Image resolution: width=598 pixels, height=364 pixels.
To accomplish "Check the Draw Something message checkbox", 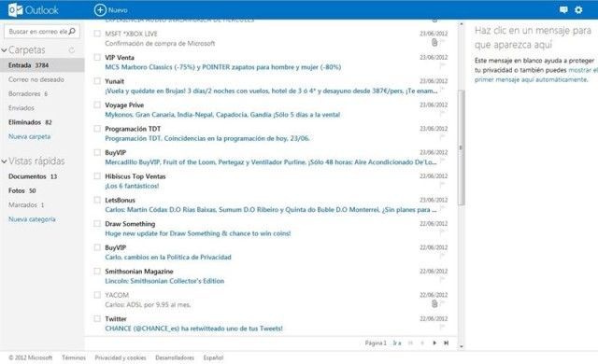I will 97,224.
